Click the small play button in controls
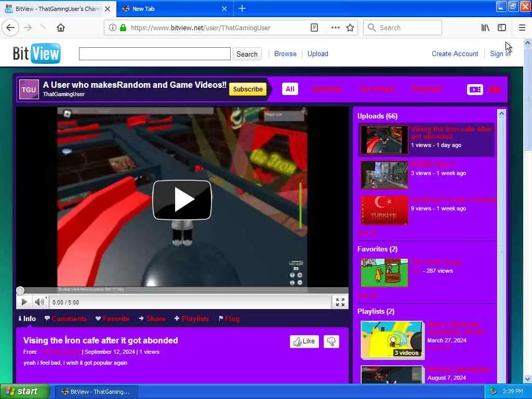 24,302
